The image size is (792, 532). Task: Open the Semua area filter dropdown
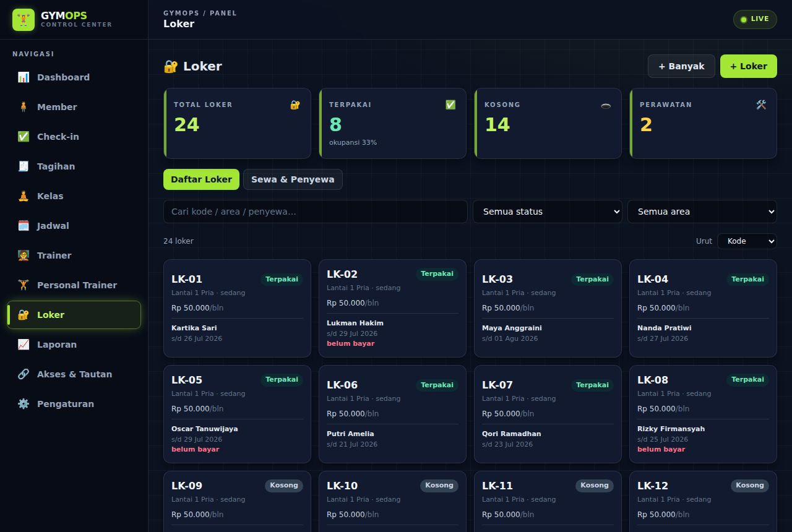pos(702,212)
